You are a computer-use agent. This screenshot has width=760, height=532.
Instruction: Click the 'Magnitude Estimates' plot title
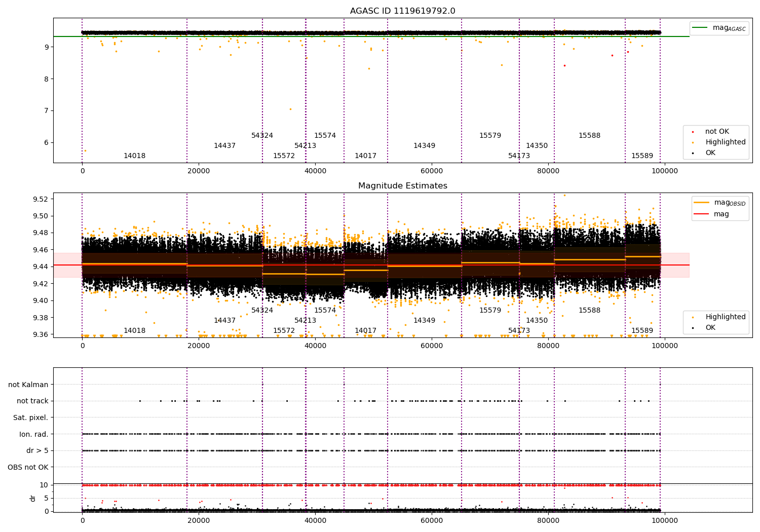coord(402,186)
